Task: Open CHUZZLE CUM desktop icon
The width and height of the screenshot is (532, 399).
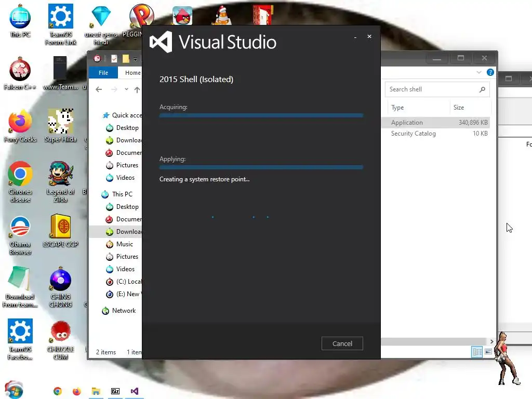Action: [x=60, y=340]
